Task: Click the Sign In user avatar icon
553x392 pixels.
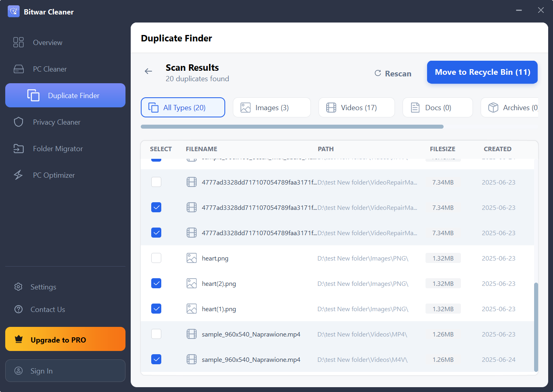Action: click(19, 371)
